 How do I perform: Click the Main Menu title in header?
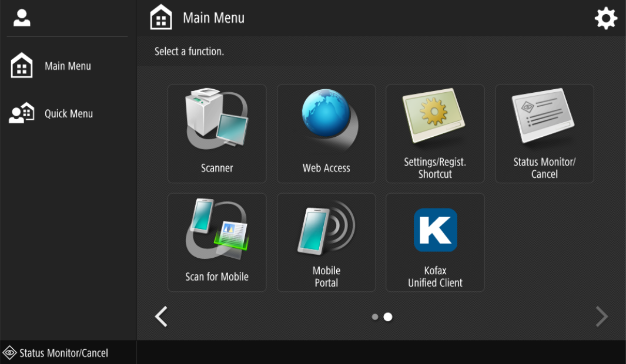click(213, 18)
